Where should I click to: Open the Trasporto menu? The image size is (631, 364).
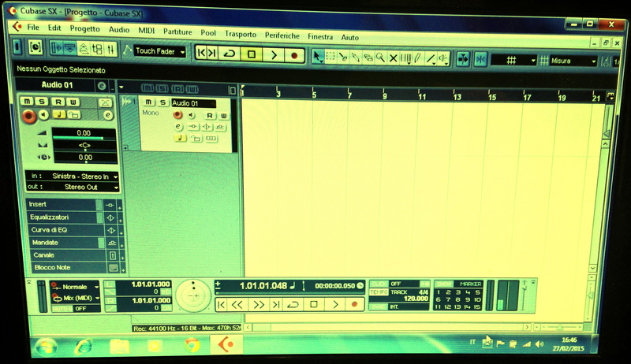(241, 34)
